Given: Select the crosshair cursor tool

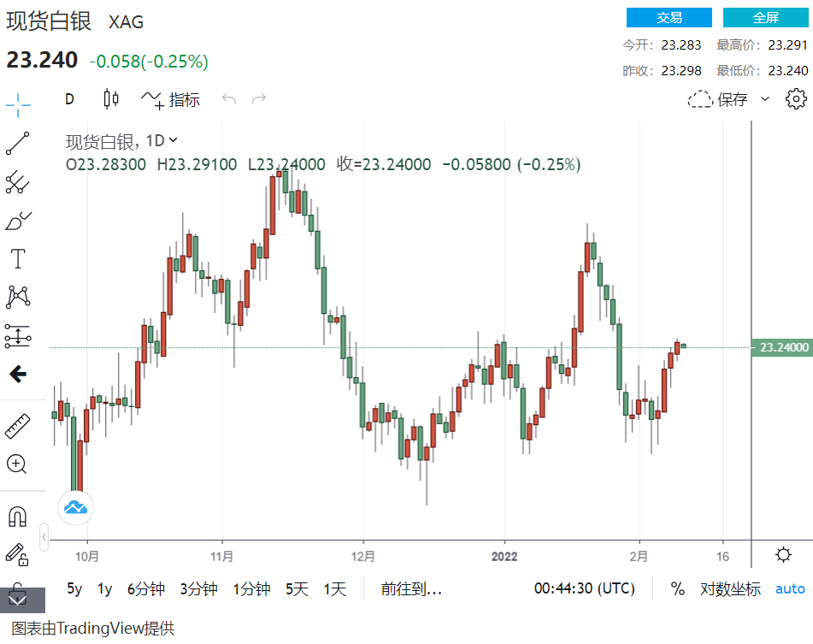Looking at the screenshot, I should pyautogui.click(x=18, y=106).
